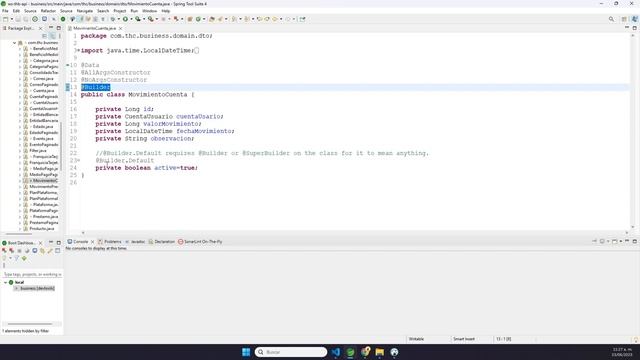Maximize the Package Explorer panel
Viewport: 640px width, 360px height.
pos(58,28)
